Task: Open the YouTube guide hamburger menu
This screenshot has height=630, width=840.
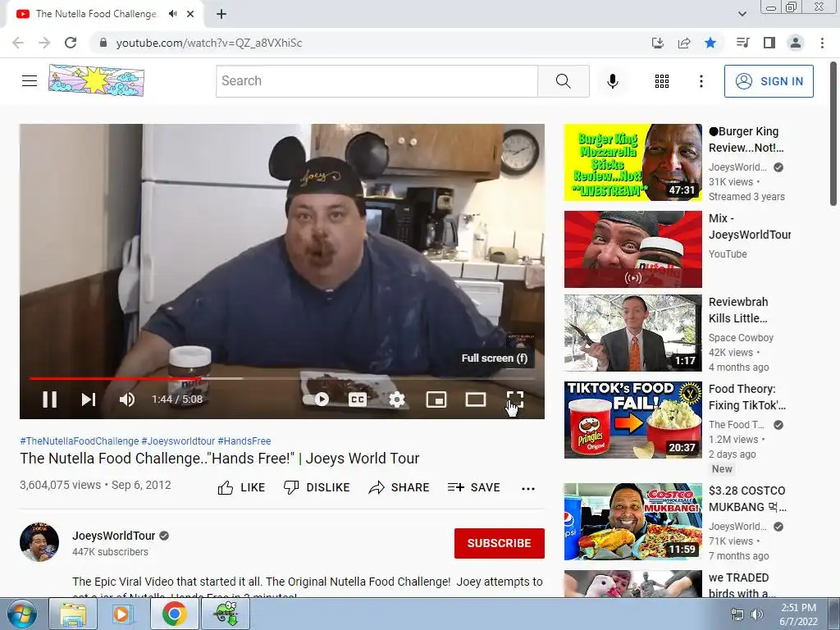Action: [x=30, y=81]
